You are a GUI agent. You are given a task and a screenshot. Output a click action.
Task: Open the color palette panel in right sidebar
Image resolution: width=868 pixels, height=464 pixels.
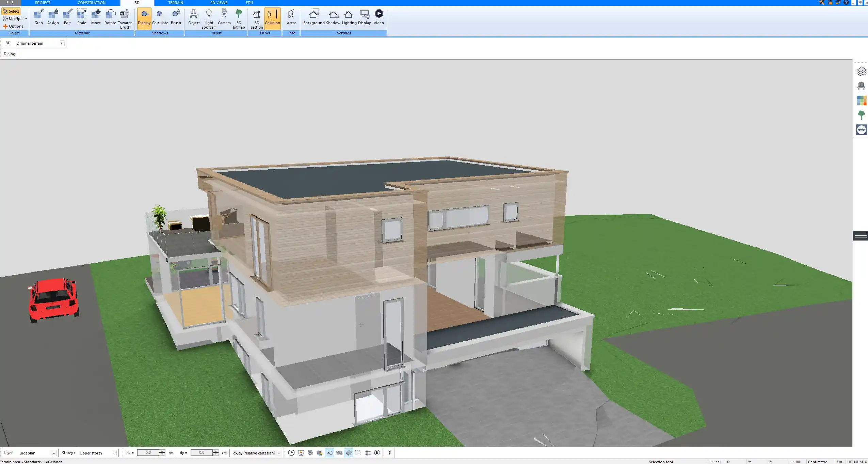[862, 100]
